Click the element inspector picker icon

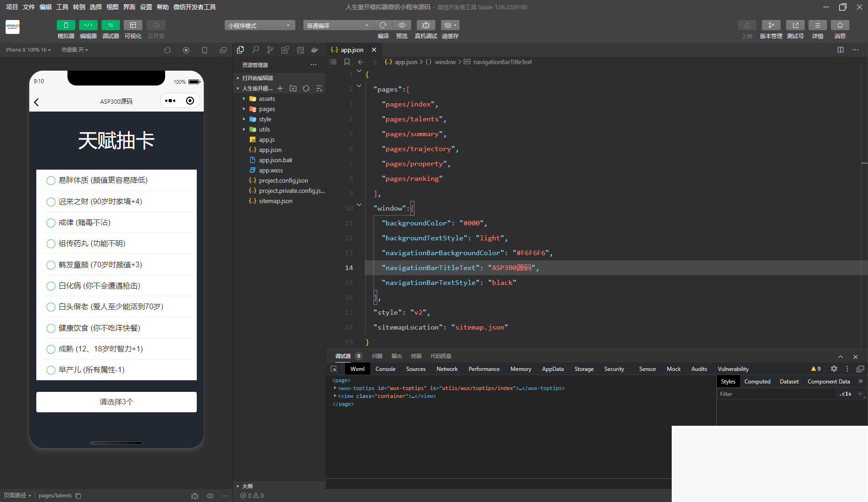[334, 369]
